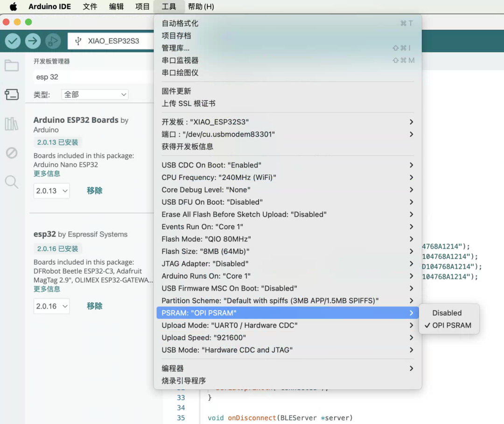Click the XIAO_ESP32S3 board selector

pyautogui.click(x=111, y=41)
